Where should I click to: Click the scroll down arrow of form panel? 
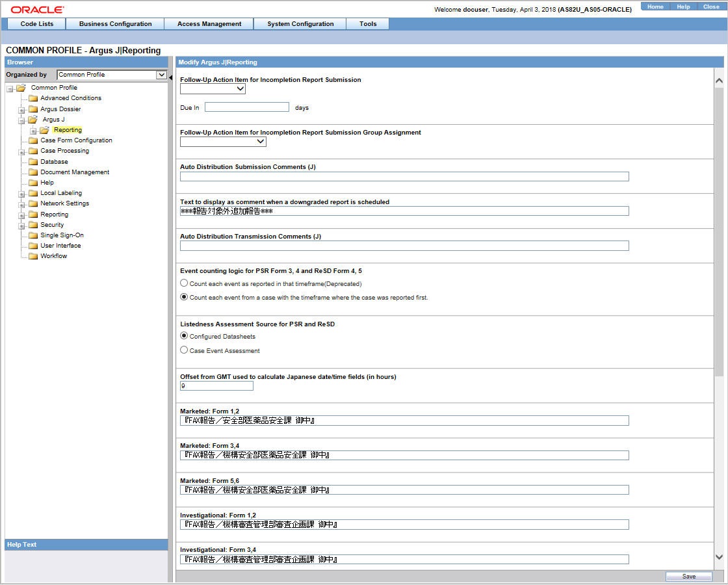tap(719, 556)
